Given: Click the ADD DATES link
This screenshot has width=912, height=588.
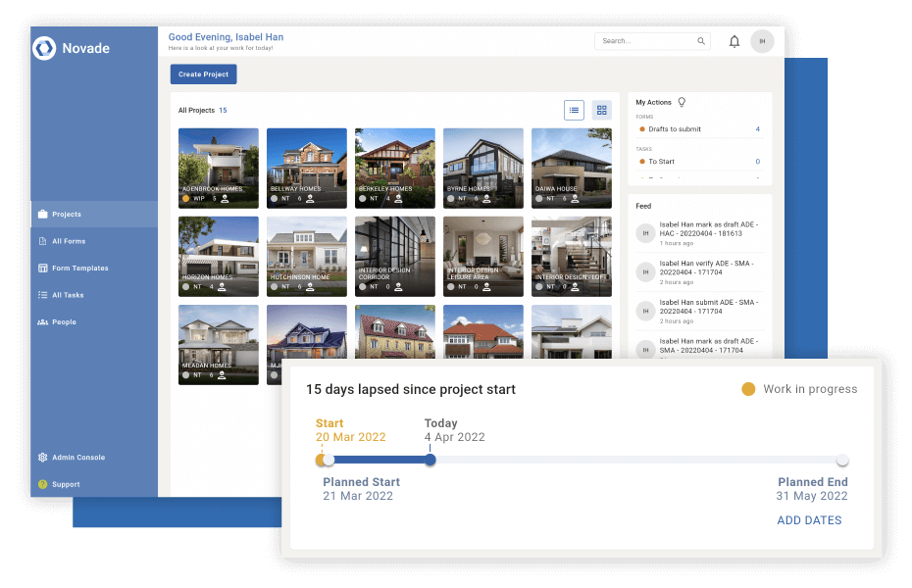Looking at the screenshot, I should 809,520.
